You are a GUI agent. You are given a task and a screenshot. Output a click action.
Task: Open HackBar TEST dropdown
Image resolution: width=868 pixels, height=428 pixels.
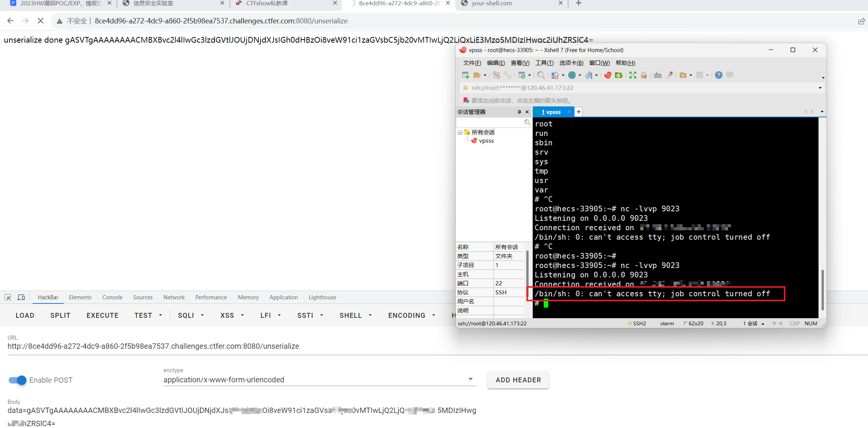coord(148,315)
